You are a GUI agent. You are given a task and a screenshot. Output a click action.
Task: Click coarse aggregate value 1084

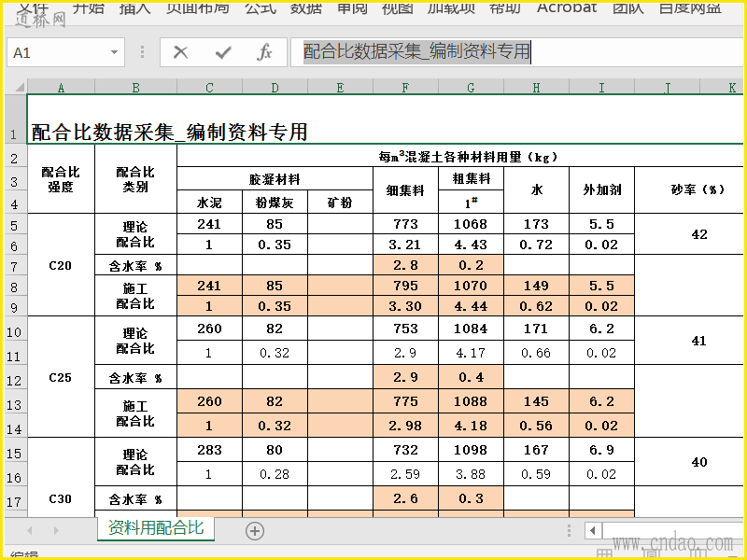pos(471,329)
